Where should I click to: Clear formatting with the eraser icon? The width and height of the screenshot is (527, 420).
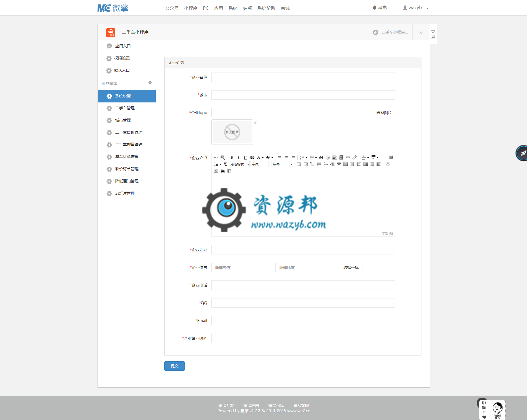[x=355, y=158]
